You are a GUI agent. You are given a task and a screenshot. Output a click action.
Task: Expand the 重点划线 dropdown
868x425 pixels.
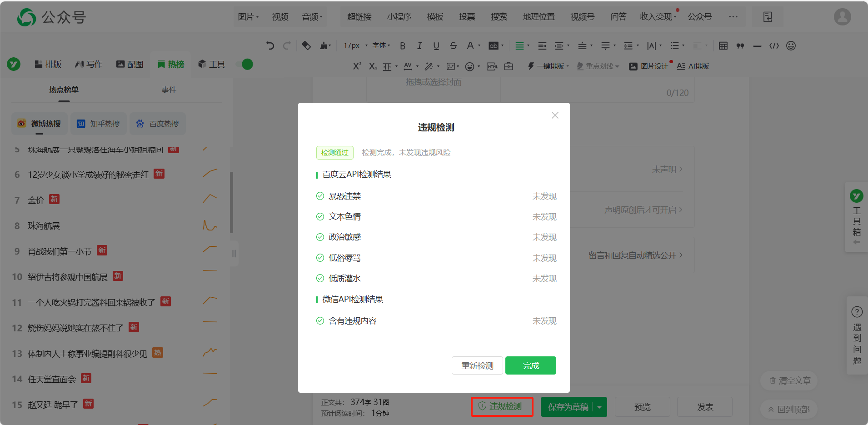point(598,66)
